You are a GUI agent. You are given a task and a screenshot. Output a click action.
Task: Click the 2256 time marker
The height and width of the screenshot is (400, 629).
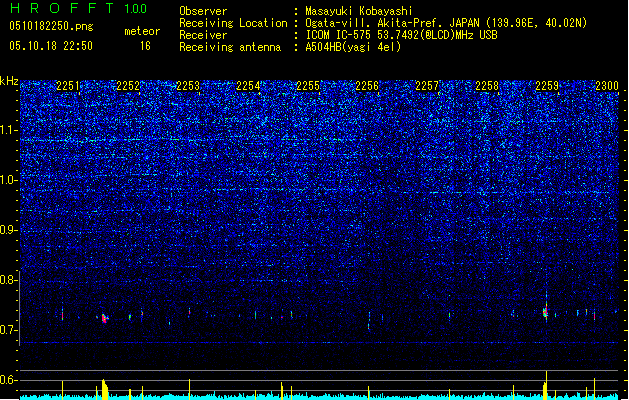[x=367, y=85]
